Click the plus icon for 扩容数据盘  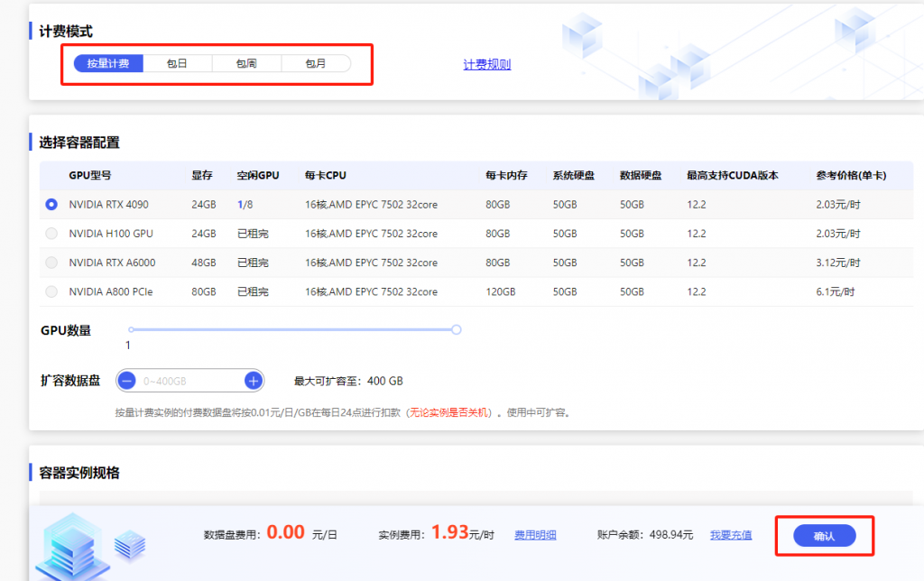(x=254, y=381)
